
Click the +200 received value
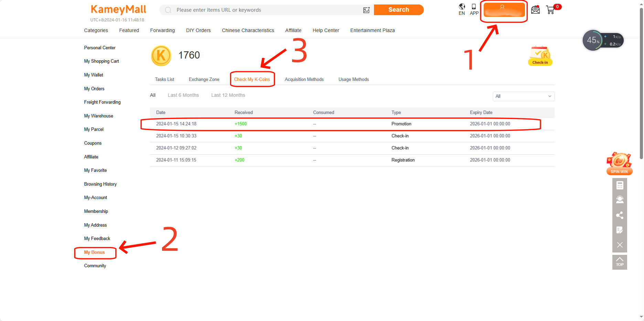click(x=239, y=160)
